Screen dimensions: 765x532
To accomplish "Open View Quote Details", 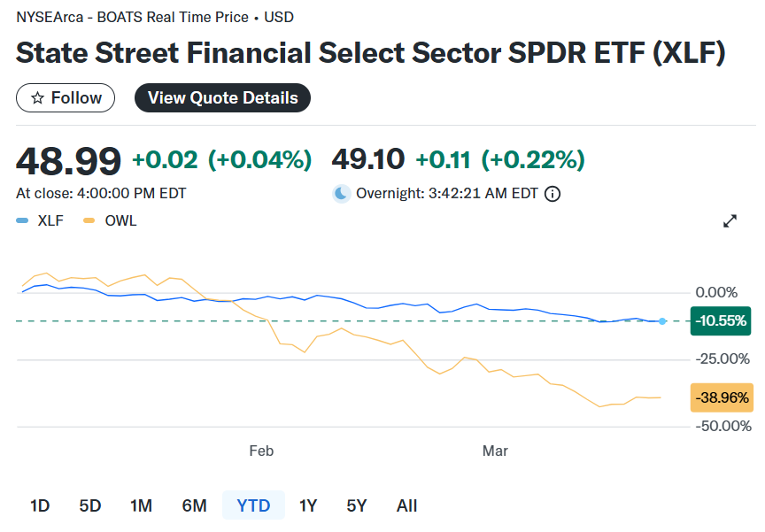I will 222,98.
